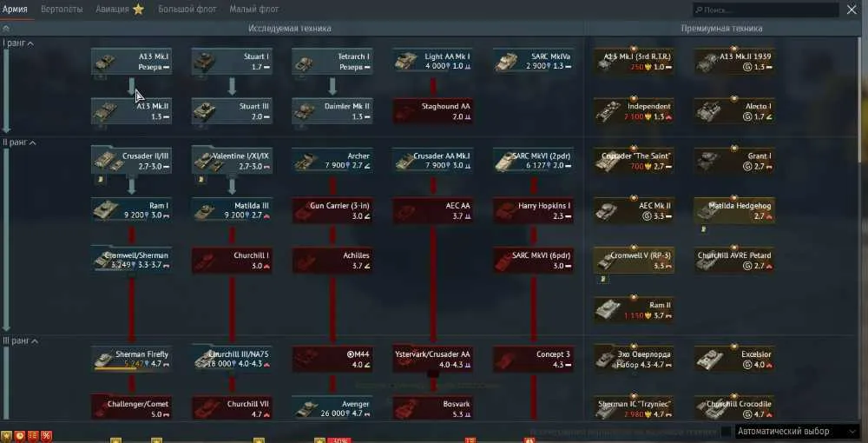Select the locked Gun Carrier (3-in)

pos(332,211)
